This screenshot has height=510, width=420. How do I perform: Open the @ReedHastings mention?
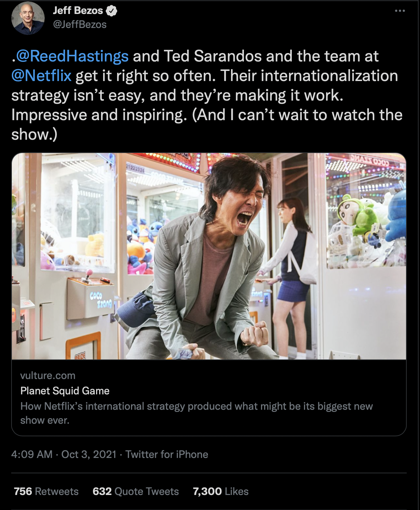[x=72, y=56]
